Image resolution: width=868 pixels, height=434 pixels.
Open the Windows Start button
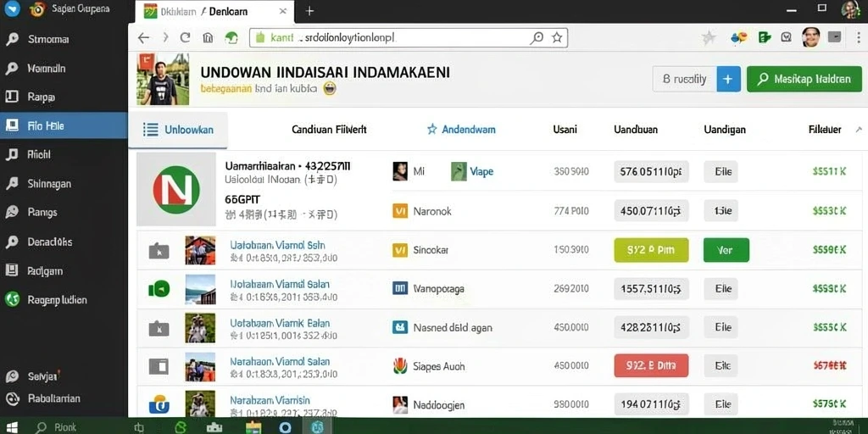point(12,427)
